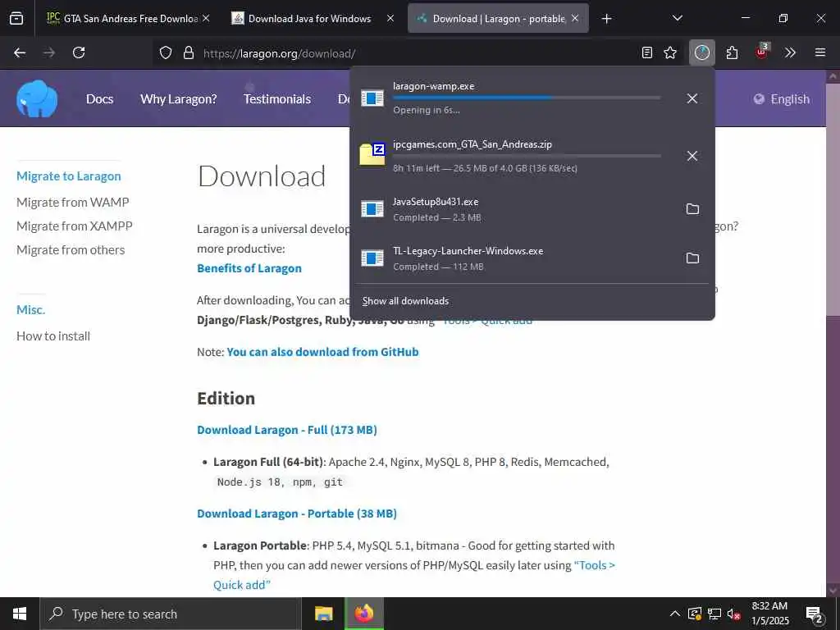
Task: Close the Laragon download tab
Action: pyautogui.click(x=575, y=19)
